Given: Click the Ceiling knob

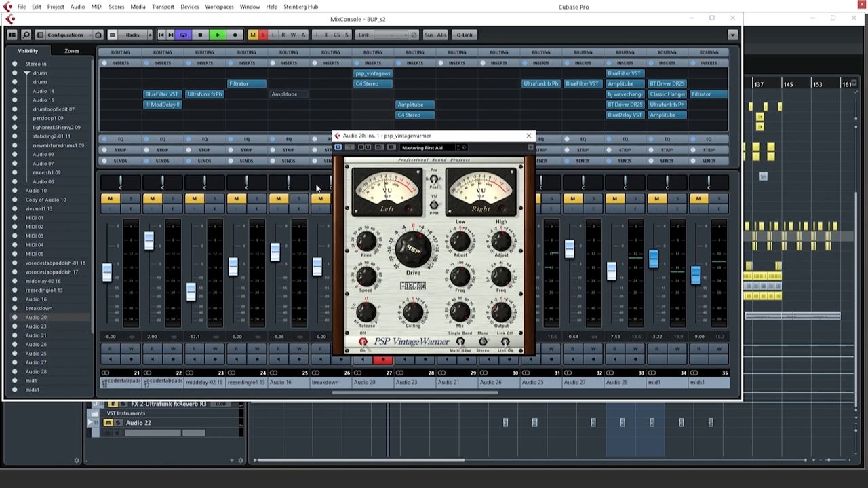Looking at the screenshot, I should tap(413, 312).
